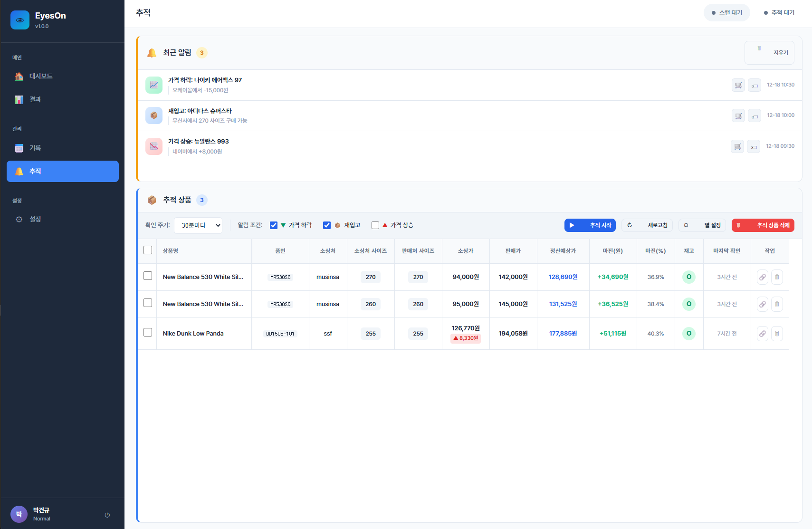This screenshot has width=812, height=529.
Task: Click the tag icon on Adidas Superstar alert
Action: click(754, 115)
